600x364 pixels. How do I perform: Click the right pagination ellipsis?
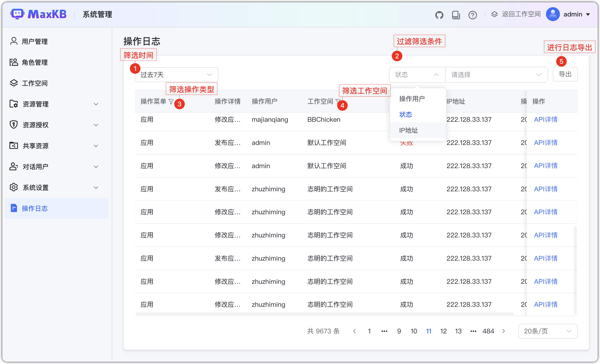point(473,331)
